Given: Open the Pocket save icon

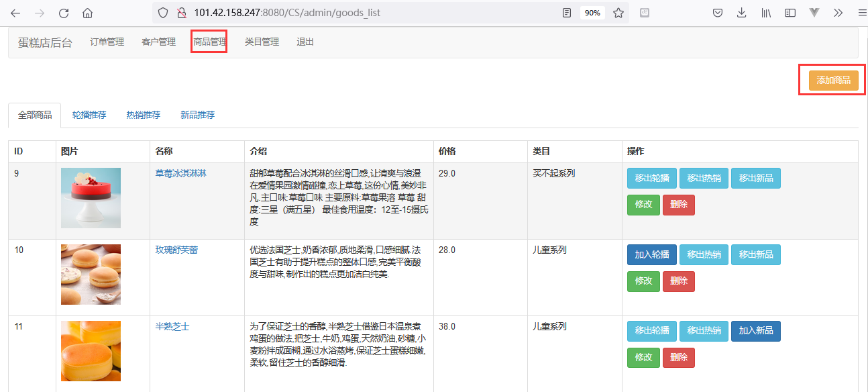Looking at the screenshot, I should (717, 13).
